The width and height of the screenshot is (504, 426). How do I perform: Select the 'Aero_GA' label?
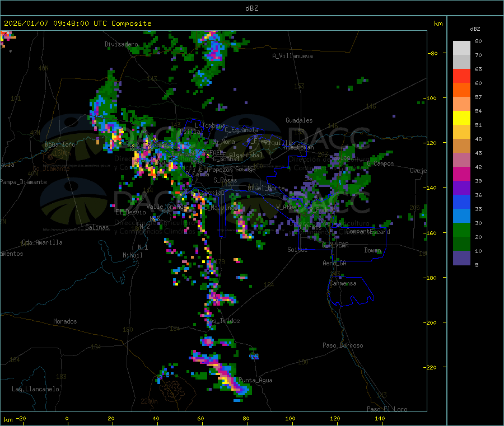coord(335,263)
